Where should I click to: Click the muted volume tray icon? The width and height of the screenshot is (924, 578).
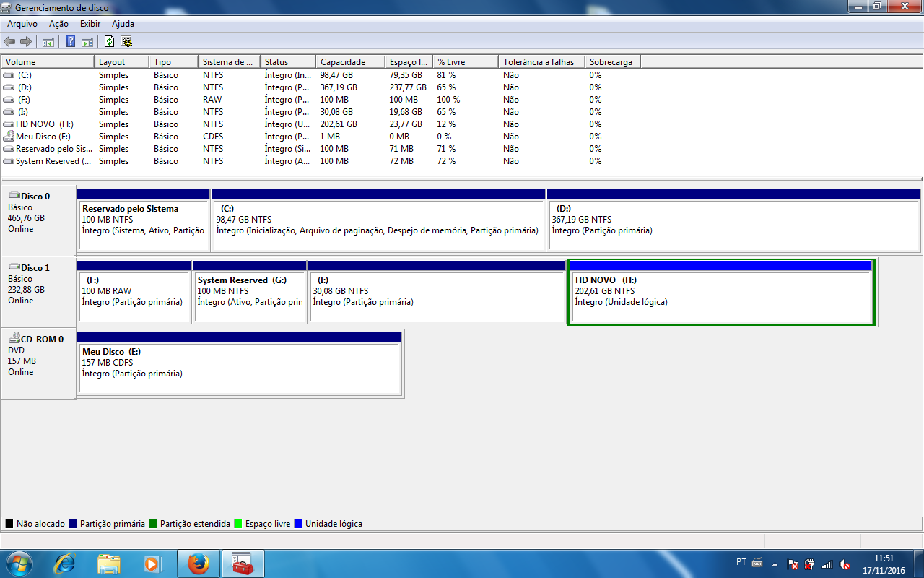click(x=845, y=564)
